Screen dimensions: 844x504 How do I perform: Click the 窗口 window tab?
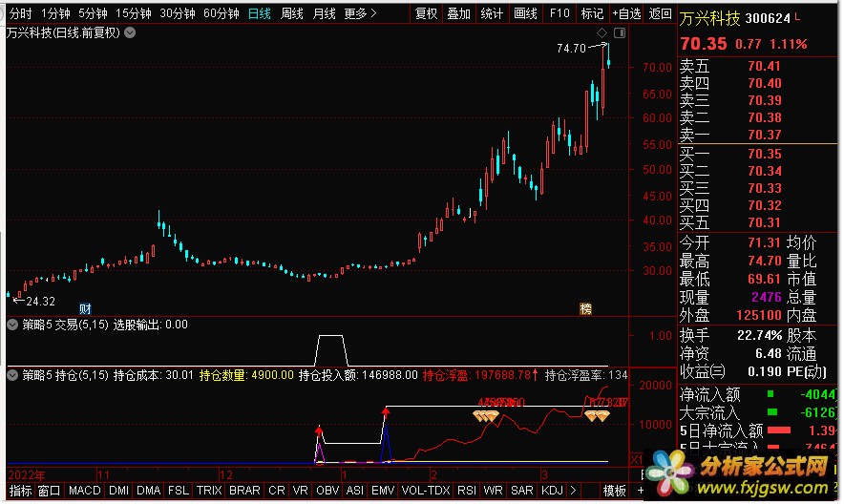pyautogui.click(x=49, y=491)
